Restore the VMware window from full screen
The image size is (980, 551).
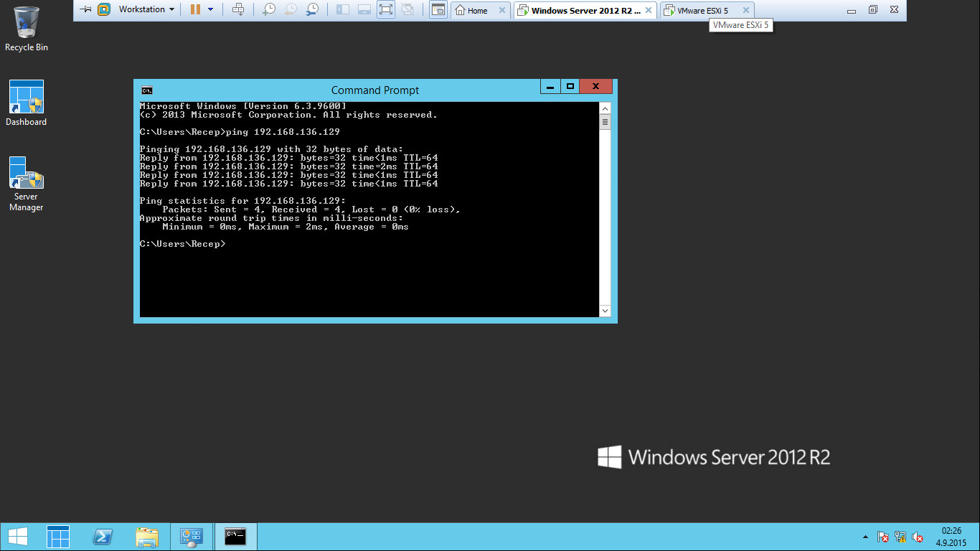pyautogui.click(x=873, y=10)
